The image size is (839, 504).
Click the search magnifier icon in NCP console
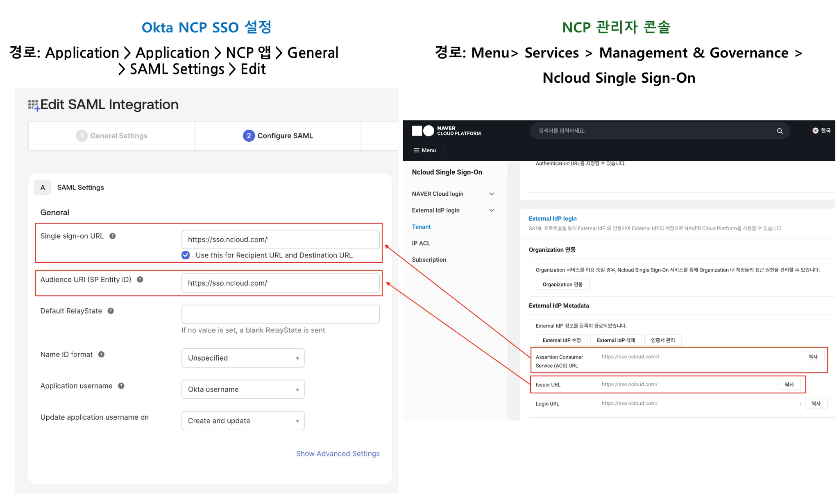tap(779, 131)
